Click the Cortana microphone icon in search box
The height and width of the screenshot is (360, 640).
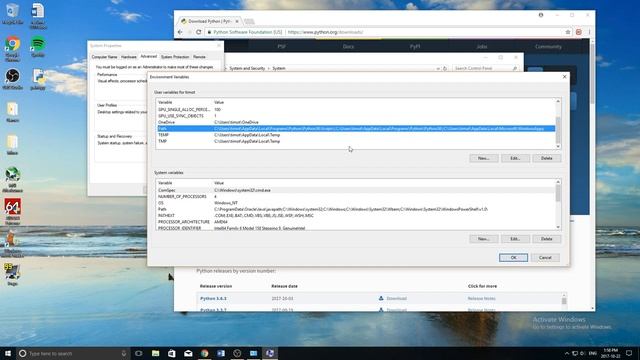click(124, 353)
